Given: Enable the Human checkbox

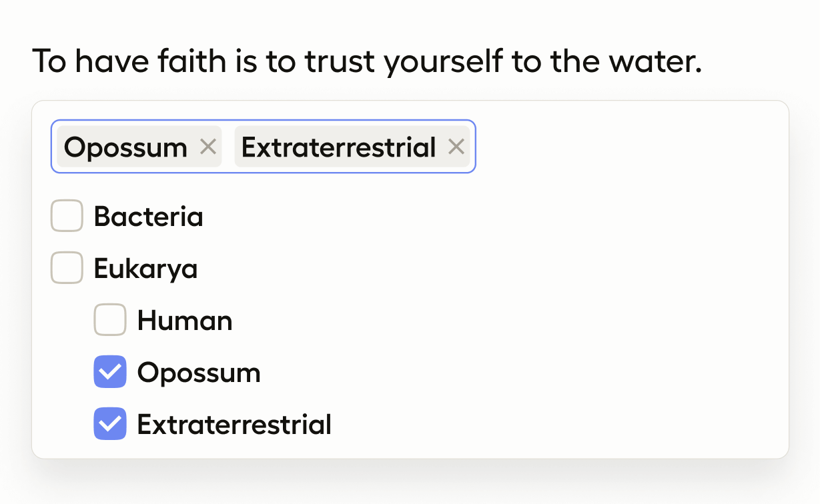Looking at the screenshot, I should [110, 320].
